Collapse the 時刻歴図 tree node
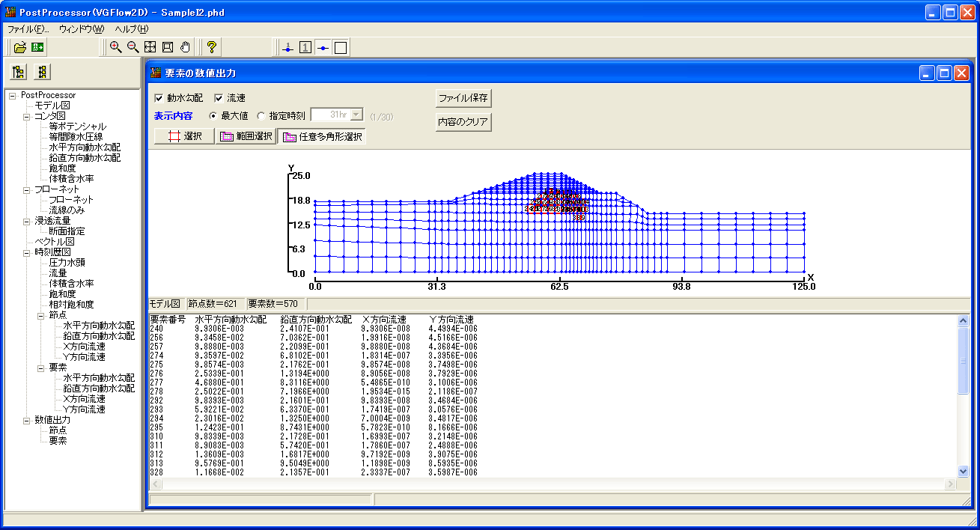 click(26, 252)
